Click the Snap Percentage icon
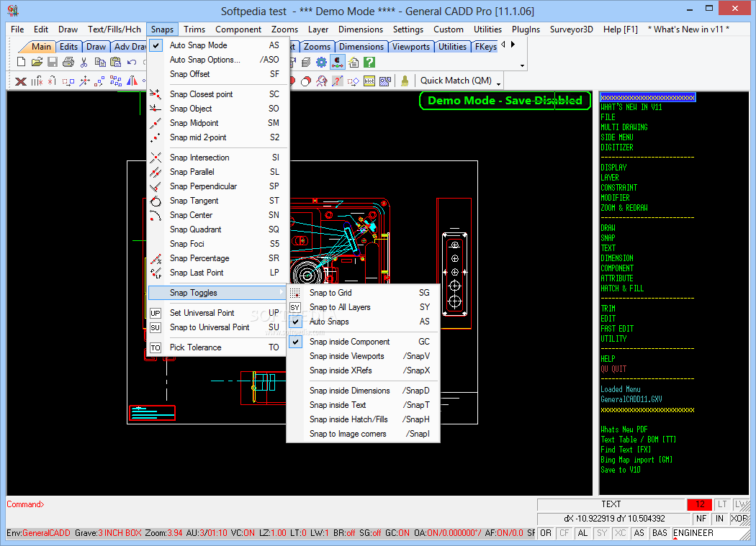This screenshot has height=546, width=756. point(156,259)
